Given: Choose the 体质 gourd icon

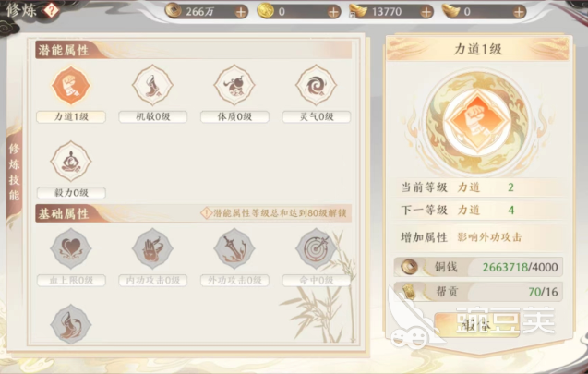Looking at the screenshot, I should (234, 85).
